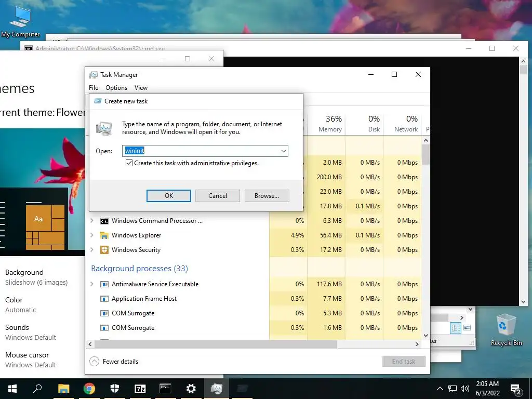Open Mouse cursor setting in Themes window

pyautogui.click(x=31, y=360)
